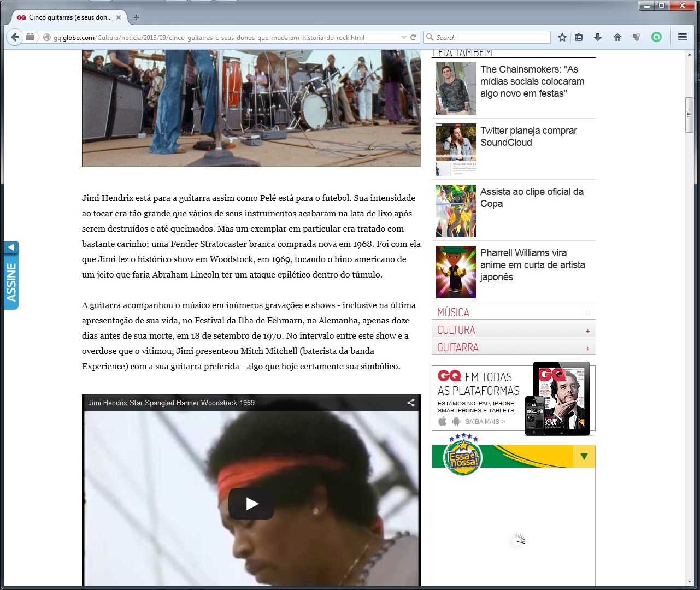Expand the CULTURA section
This screenshot has height=590, width=700.
tap(588, 331)
